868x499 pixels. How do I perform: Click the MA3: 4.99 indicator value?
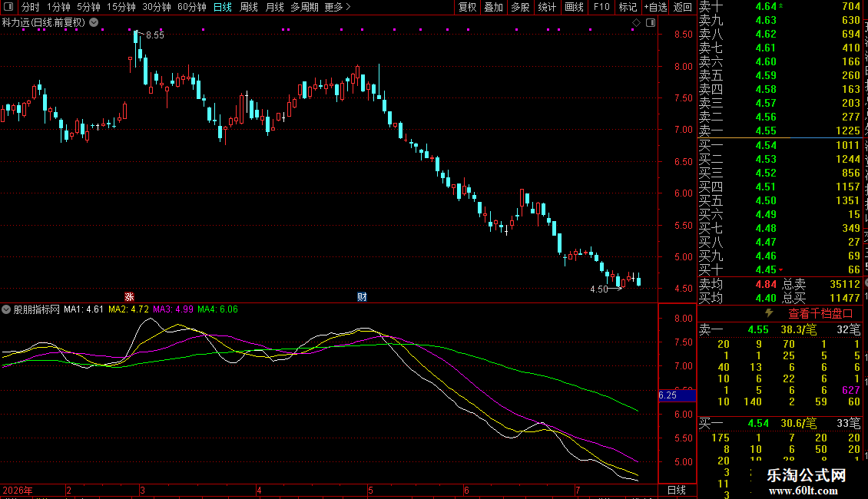coord(174,309)
